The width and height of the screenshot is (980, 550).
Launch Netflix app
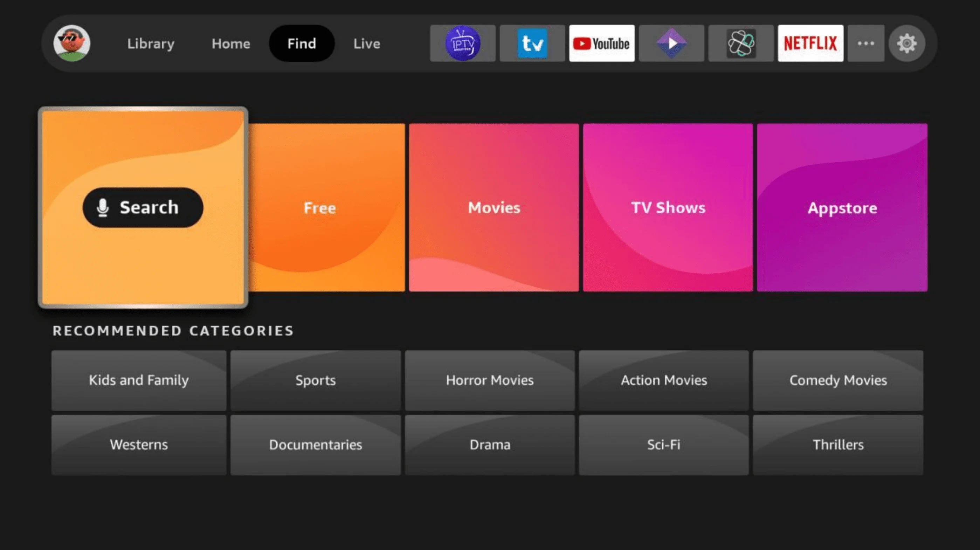pos(810,43)
